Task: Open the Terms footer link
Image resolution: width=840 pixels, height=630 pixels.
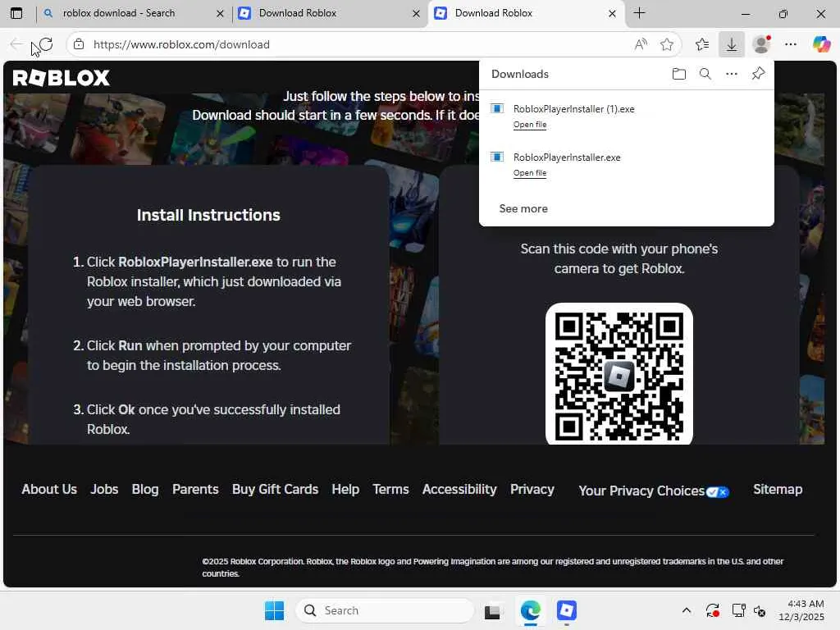Action: [390, 489]
